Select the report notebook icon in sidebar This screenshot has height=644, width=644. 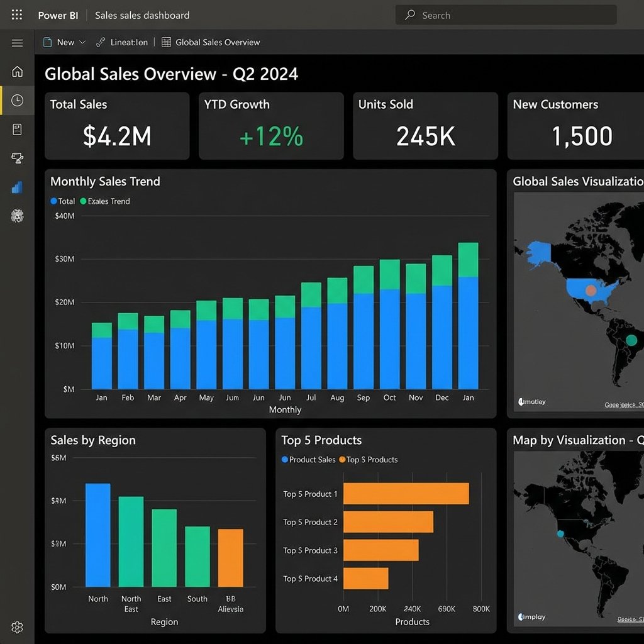(17, 129)
